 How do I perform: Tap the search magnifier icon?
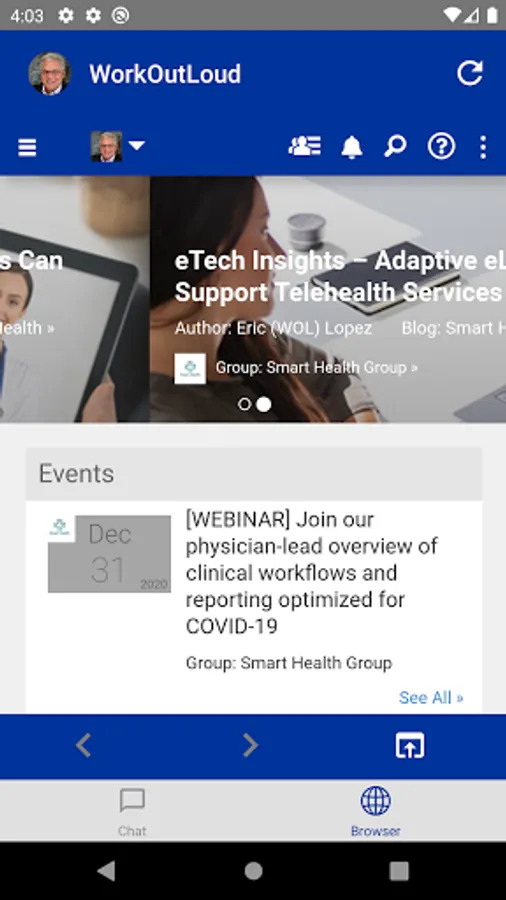click(x=395, y=146)
